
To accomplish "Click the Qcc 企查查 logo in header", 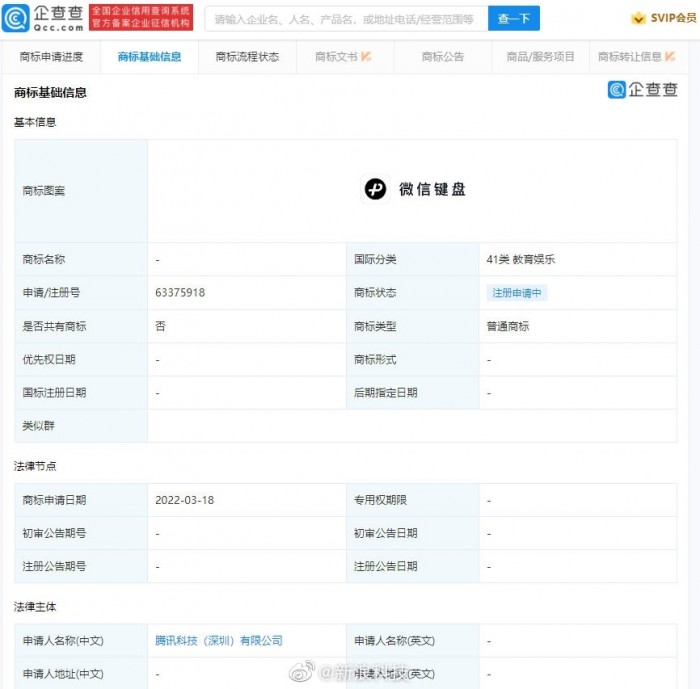I will click(x=44, y=17).
